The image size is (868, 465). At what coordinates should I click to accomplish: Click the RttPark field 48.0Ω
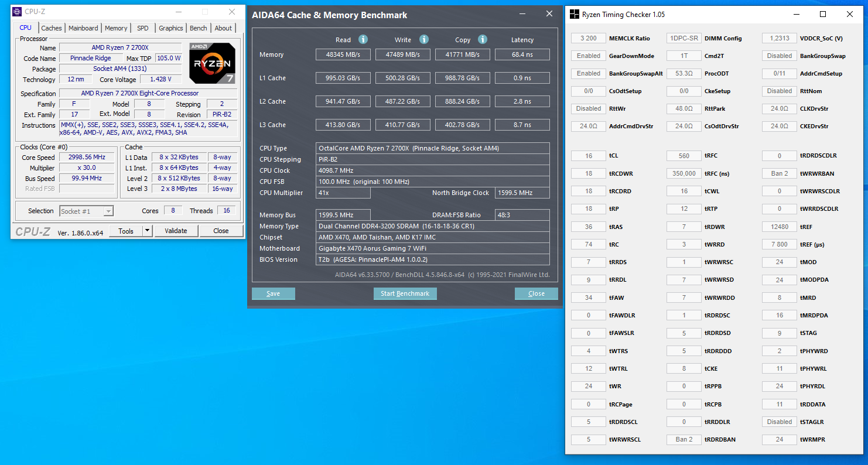(684, 108)
